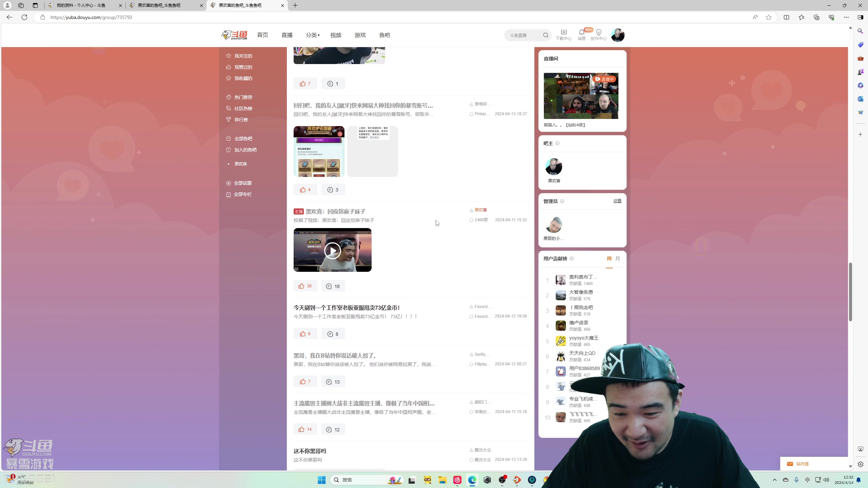Switch contribution ranking to 月 tab
Image resolution: width=868 pixels, height=488 pixels.
click(x=618, y=259)
